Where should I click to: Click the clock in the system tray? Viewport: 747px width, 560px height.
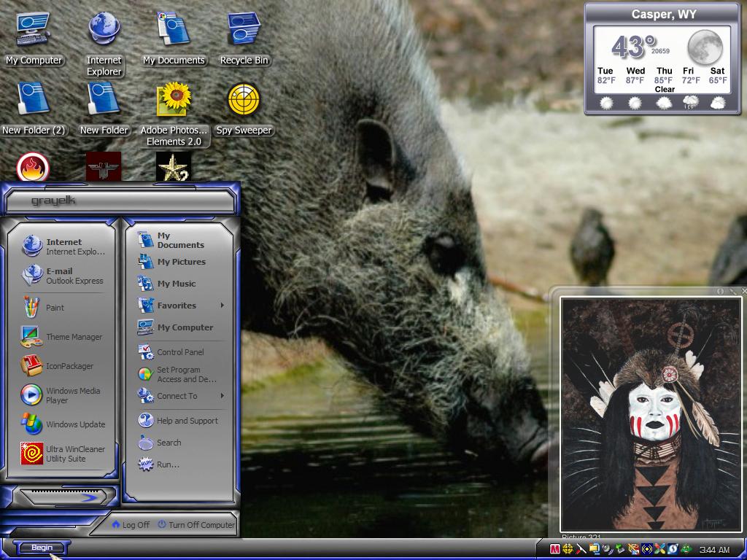(715, 550)
